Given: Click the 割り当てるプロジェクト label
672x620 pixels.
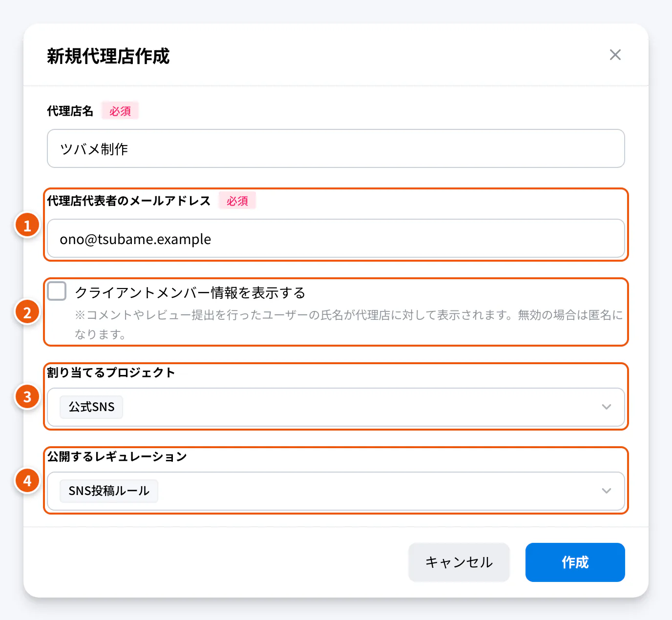Looking at the screenshot, I should (111, 372).
